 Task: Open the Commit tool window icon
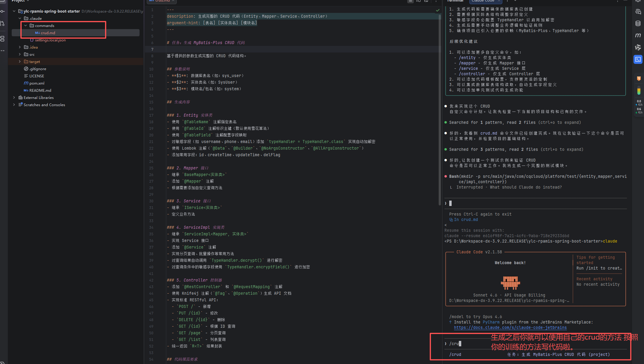click(x=2, y=11)
